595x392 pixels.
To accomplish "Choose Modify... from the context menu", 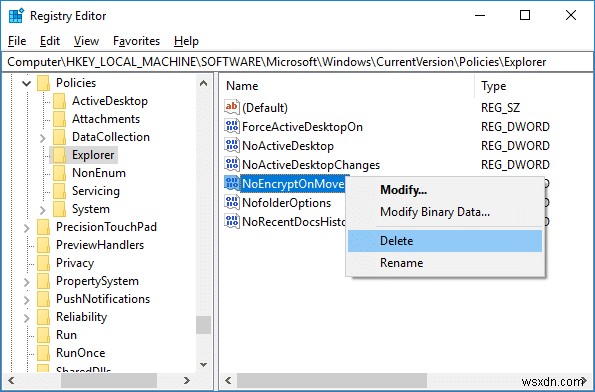I will tap(445, 190).
